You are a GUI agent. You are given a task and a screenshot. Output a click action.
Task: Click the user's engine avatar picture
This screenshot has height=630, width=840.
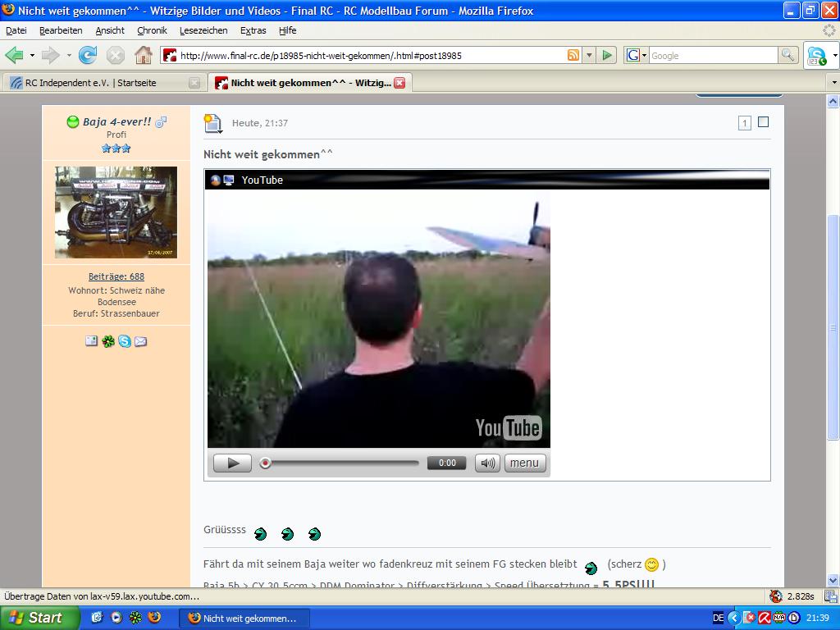pos(116,212)
